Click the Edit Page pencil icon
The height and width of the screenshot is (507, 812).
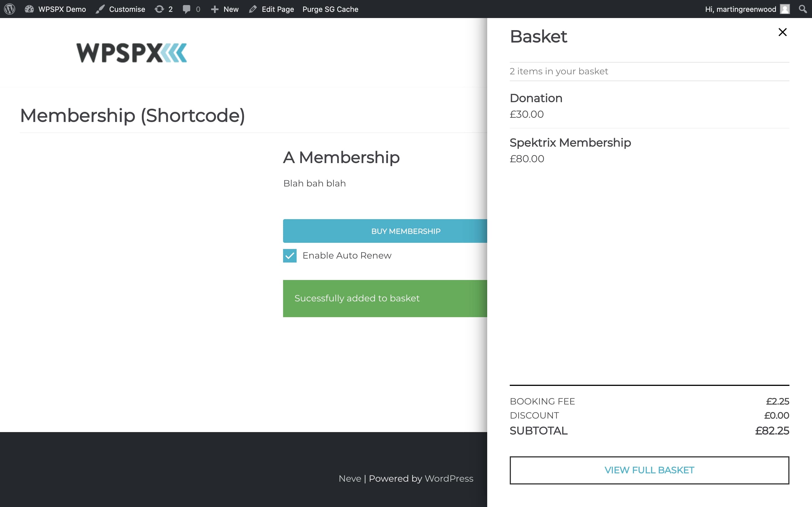[x=253, y=9]
